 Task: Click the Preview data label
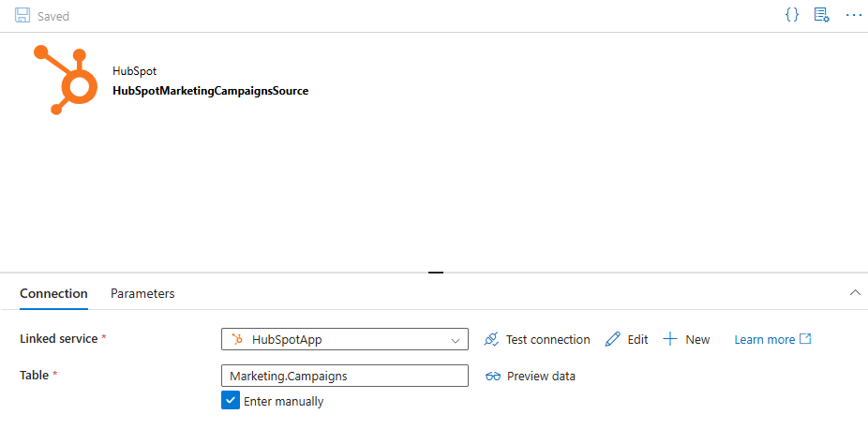pyautogui.click(x=541, y=377)
